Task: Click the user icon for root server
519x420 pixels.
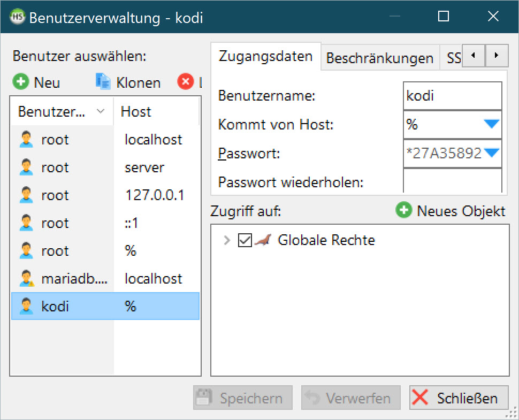Action: click(26, 167)
